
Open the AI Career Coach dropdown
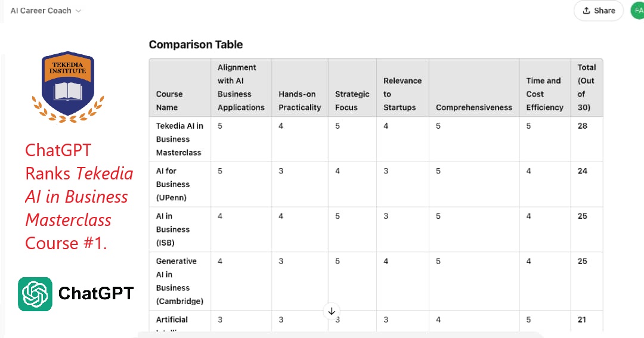click(46, 11)
